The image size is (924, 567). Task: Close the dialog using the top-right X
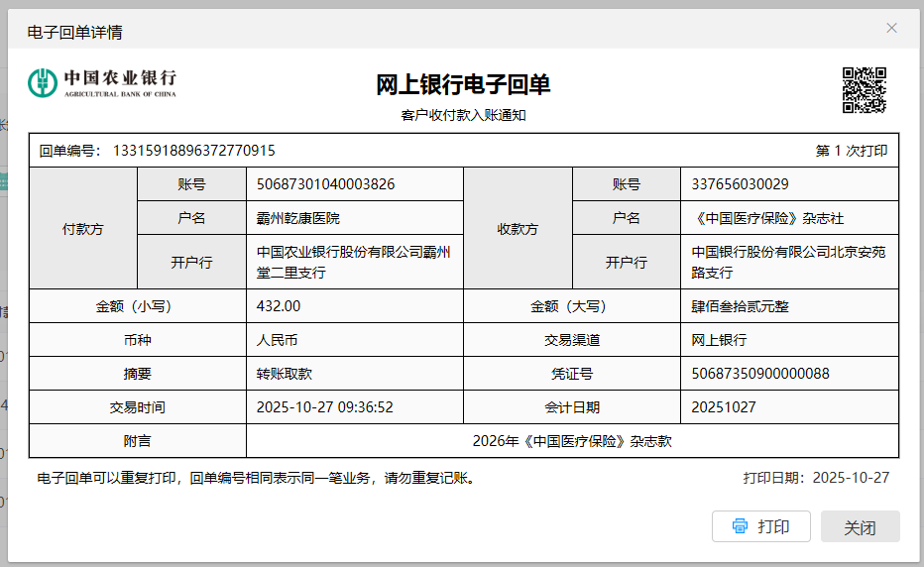(x=891, y=28)
